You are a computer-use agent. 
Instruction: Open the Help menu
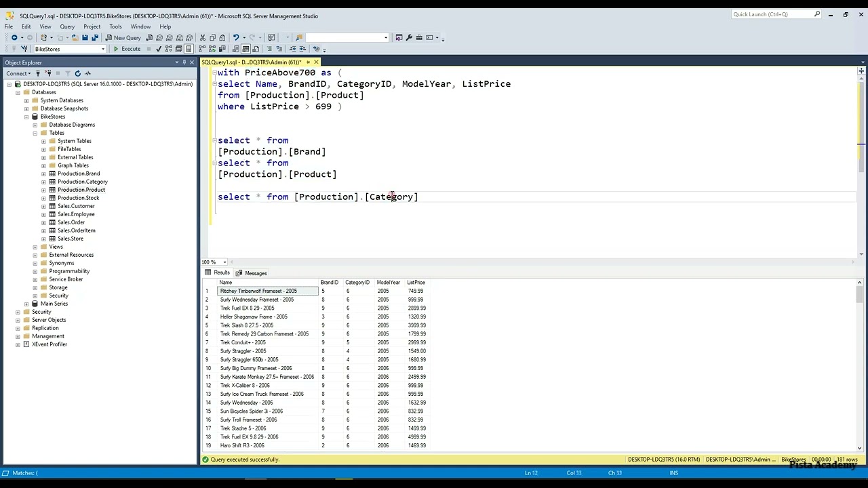click(165, 26)
